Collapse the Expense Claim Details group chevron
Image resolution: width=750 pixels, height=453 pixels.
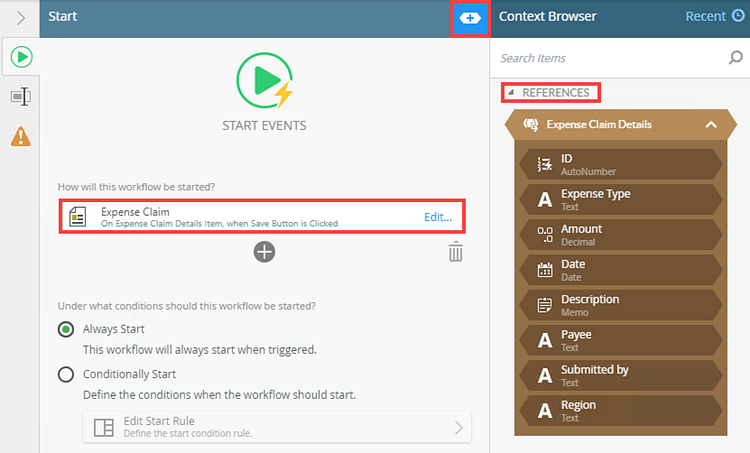click(711, 124)
